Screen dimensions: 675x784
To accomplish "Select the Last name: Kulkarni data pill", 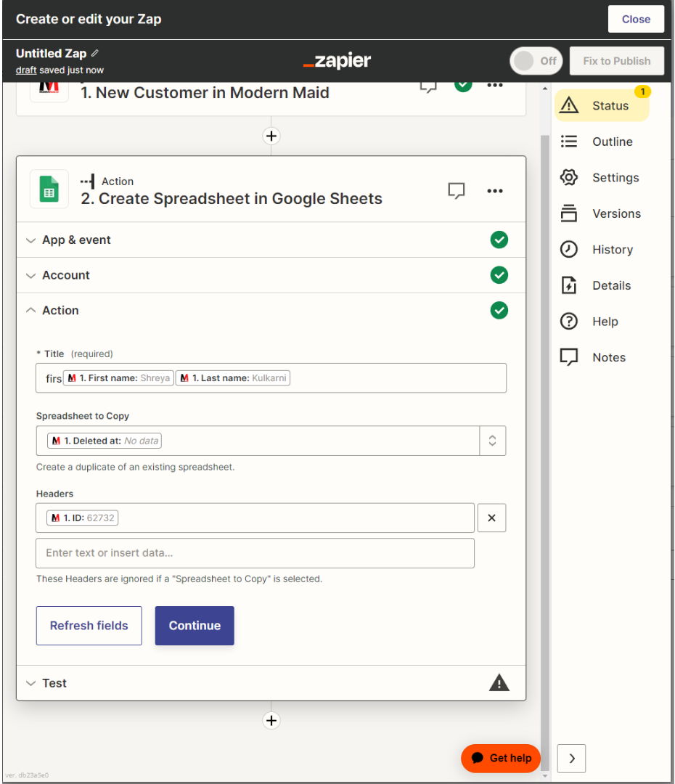I will coord(233,378).
